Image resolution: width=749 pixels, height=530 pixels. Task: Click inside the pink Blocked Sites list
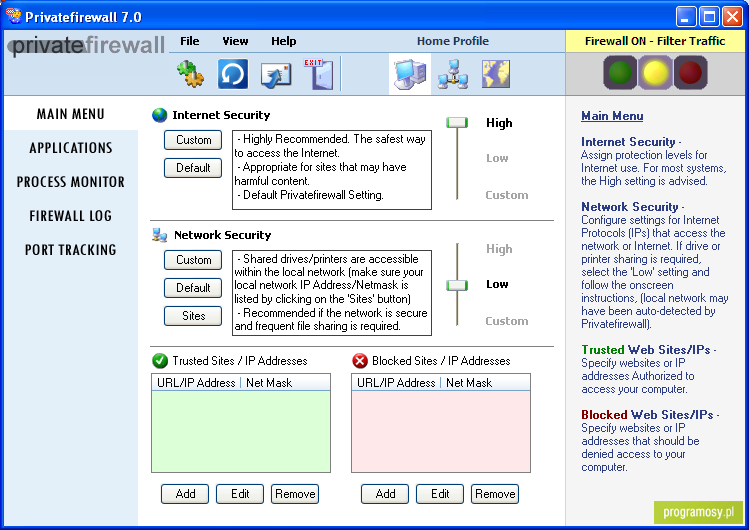tap(441, 431)
